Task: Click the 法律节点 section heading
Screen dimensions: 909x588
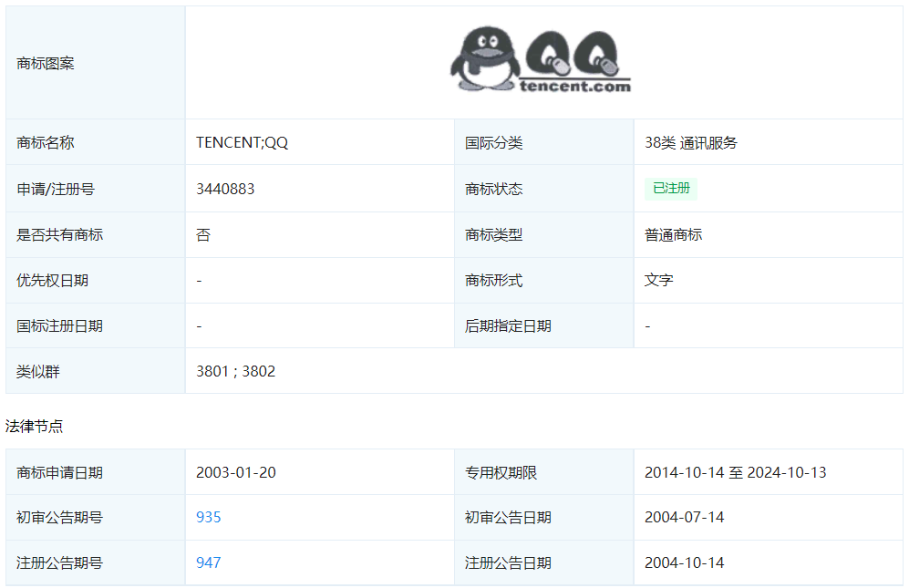Action: tap(34, 427)
